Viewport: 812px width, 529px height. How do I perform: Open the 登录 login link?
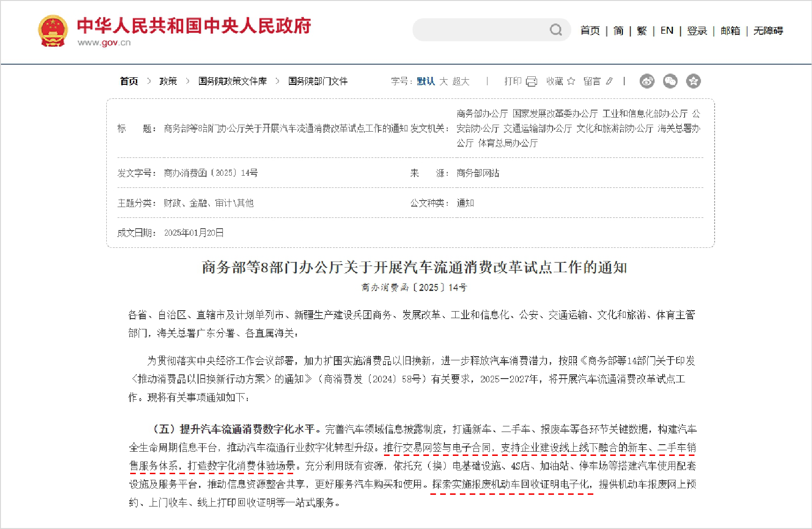point(697,30)
